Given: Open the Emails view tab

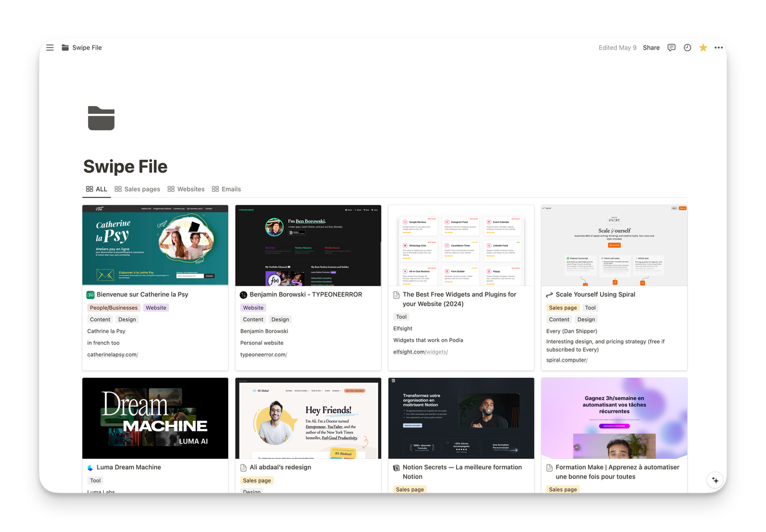Looking at the screenshot, I should point(226,189).
